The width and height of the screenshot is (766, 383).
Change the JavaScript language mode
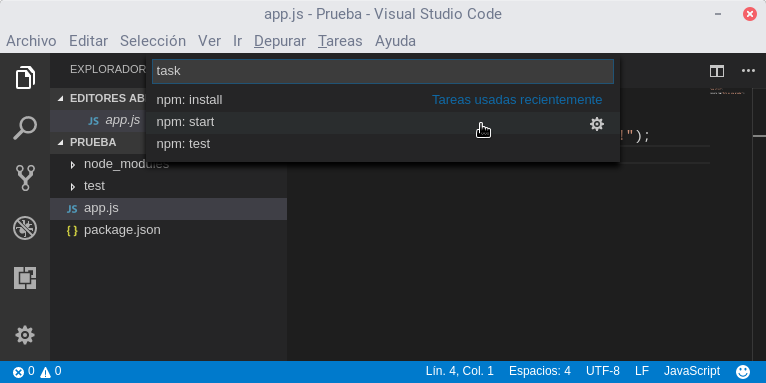tap(692, 371)
